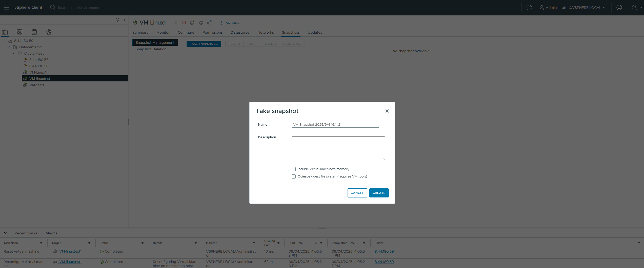Screen dimensions: 644x268
Task: Switch to Networking inventory view
Action: [49, 32]
